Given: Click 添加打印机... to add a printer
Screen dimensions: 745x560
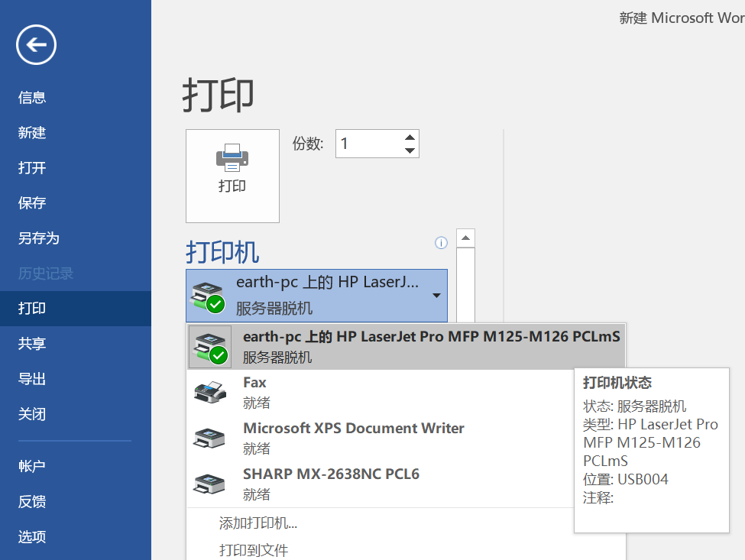Looking at the screenshot, I should coord(258,523).
